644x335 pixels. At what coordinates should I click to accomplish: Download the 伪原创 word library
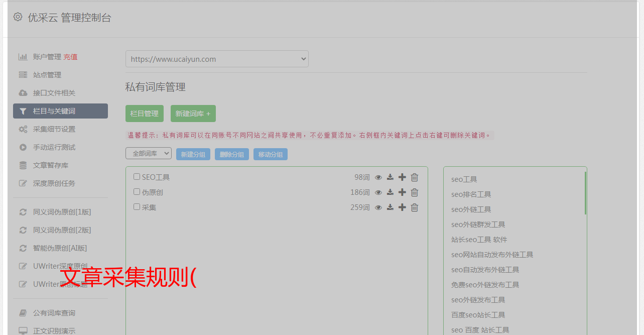(x=390, y=192)
